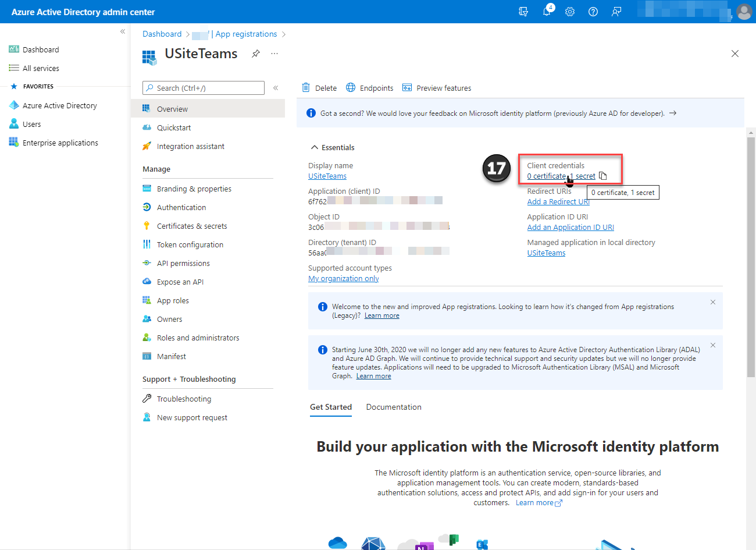Open Overview menu item
The image size is (756, 550).
[208, 109]
